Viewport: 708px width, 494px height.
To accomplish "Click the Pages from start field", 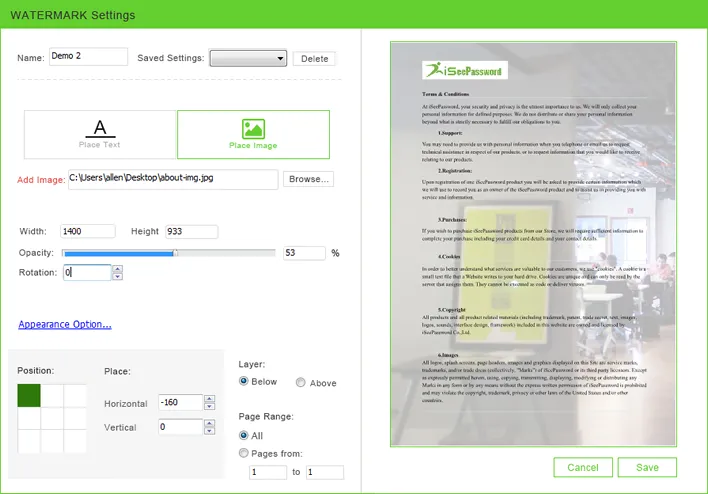I will (268, 472).
